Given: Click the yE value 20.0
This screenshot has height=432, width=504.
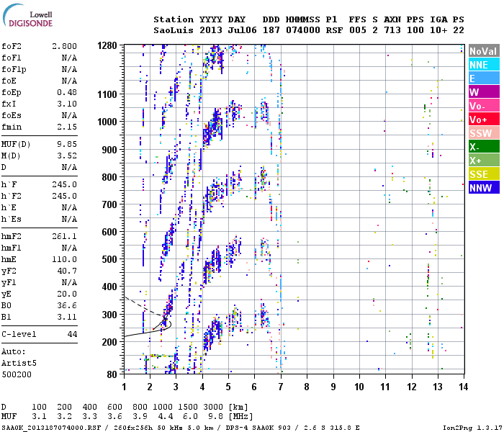Looking at the screenshot, I should click(x=67, y=294).
